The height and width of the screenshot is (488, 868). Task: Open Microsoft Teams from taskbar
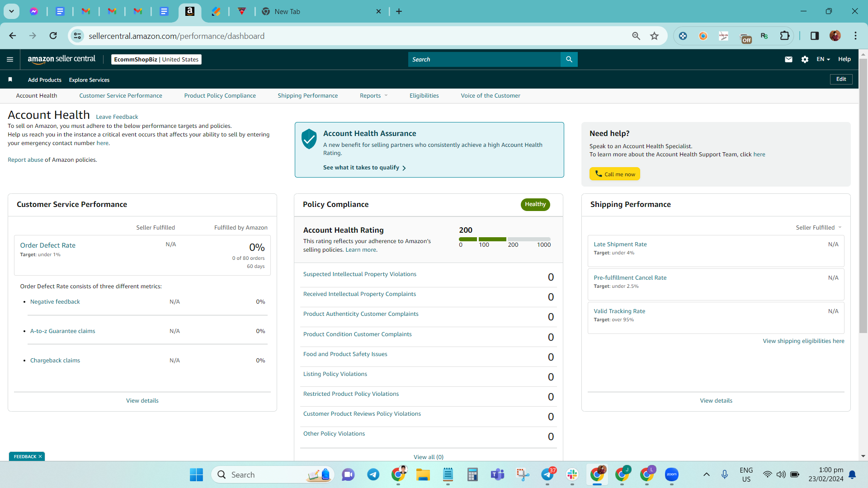497,474
